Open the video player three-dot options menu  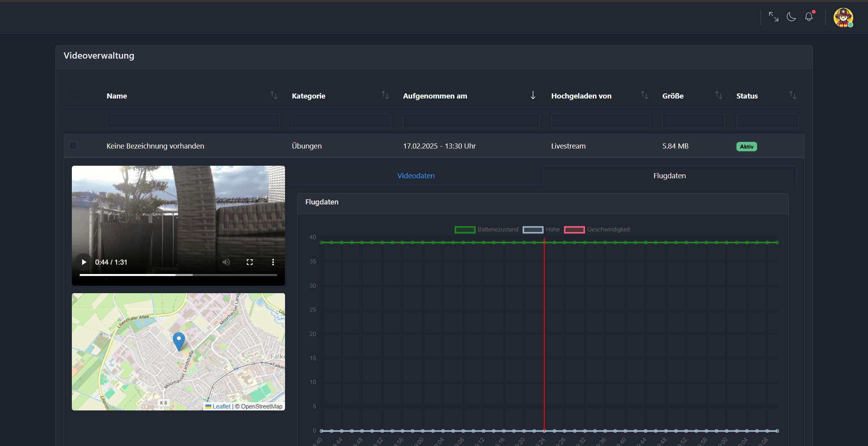click(x=273, y=262)
